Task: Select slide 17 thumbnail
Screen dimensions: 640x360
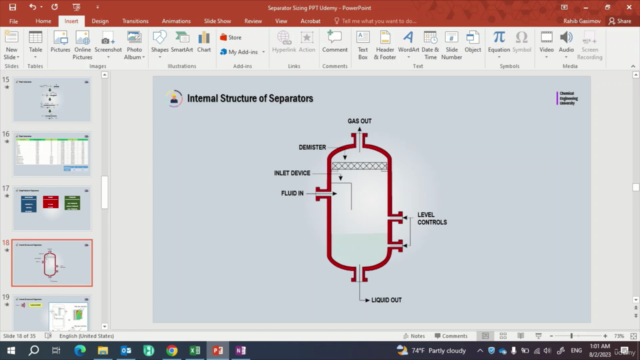Action: coord(52,209)
